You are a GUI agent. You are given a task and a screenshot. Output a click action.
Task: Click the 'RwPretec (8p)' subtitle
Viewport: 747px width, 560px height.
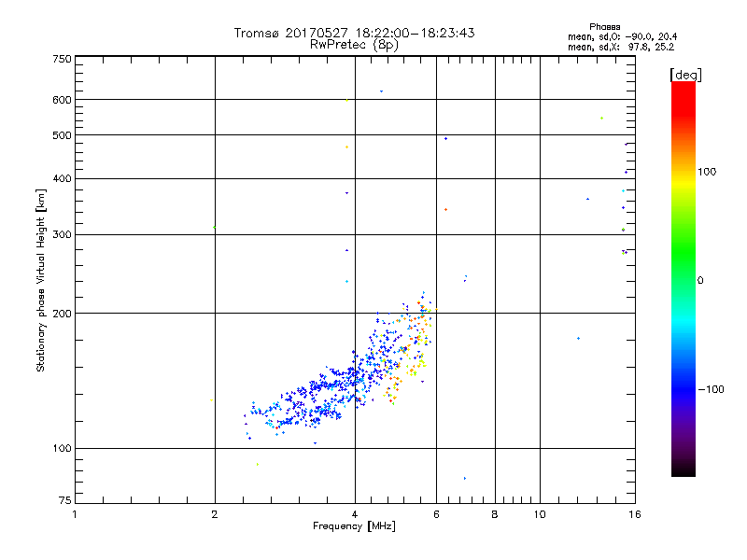tap(354, 45)
